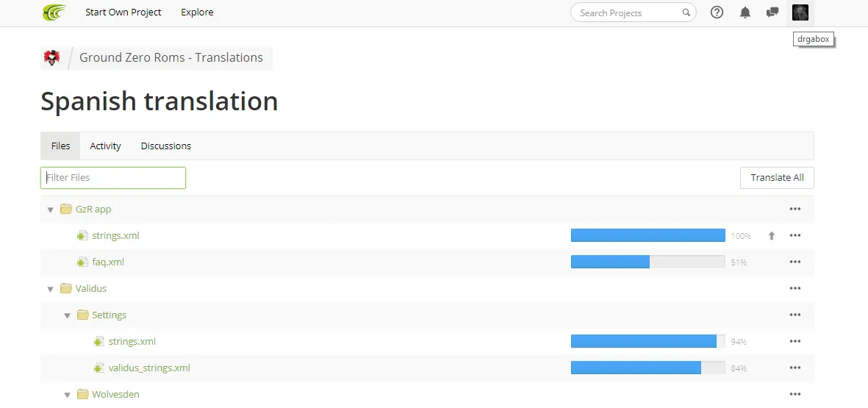The height and width of the screenshot is (408, 868).
Task: Collapse the GzR app folder
Action: pyautogui.click(x=51, y=210)
